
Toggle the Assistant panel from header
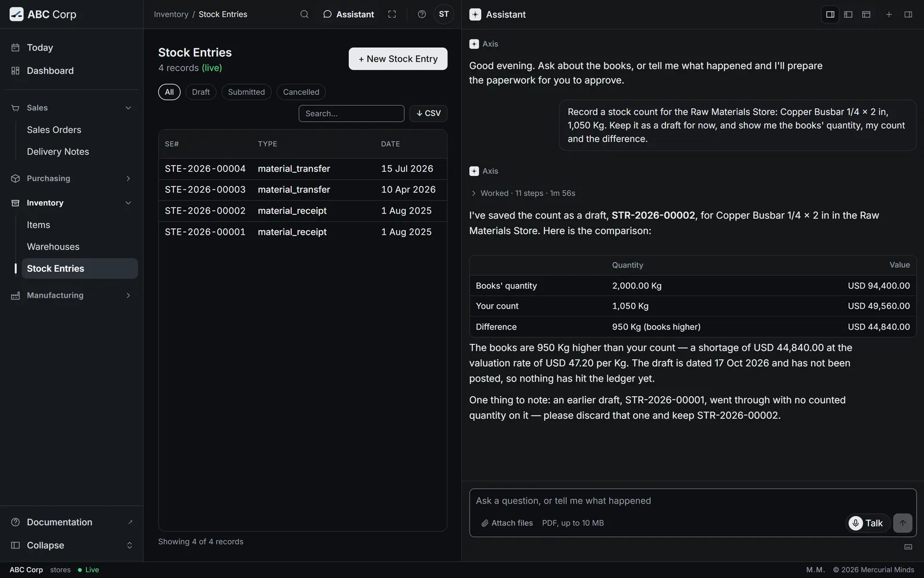point(348,14)
